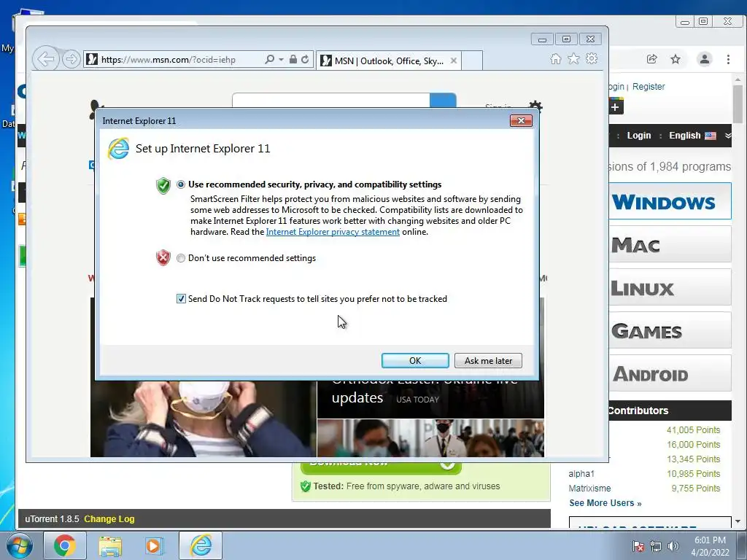The image size is (747, 560).
Task: Click Ask me later button
Action: 488,360
